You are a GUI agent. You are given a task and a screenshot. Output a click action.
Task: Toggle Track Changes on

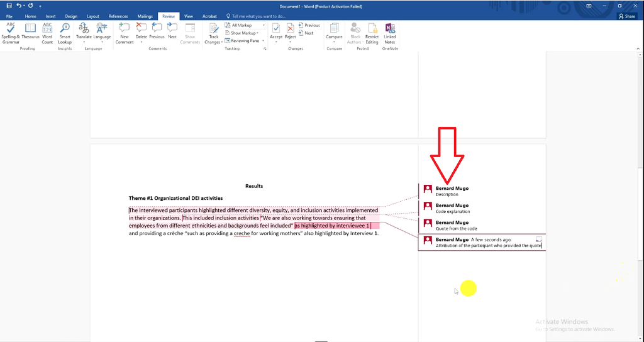coord(214,29)
